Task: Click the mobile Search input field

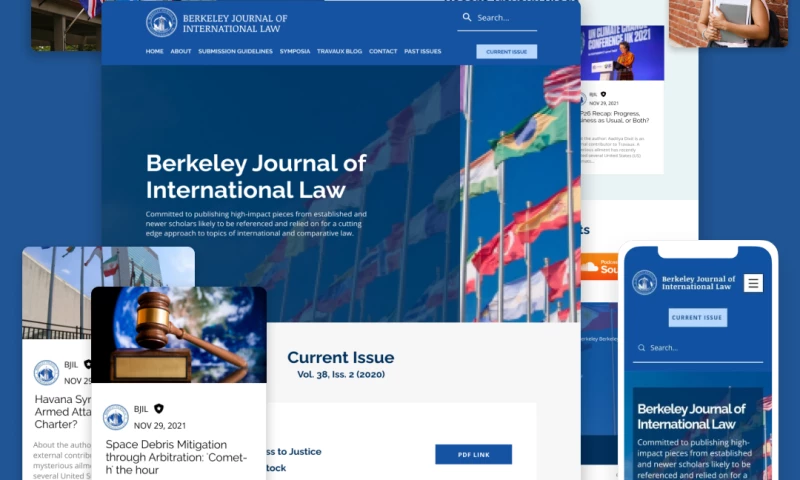Action: (698, 349)
